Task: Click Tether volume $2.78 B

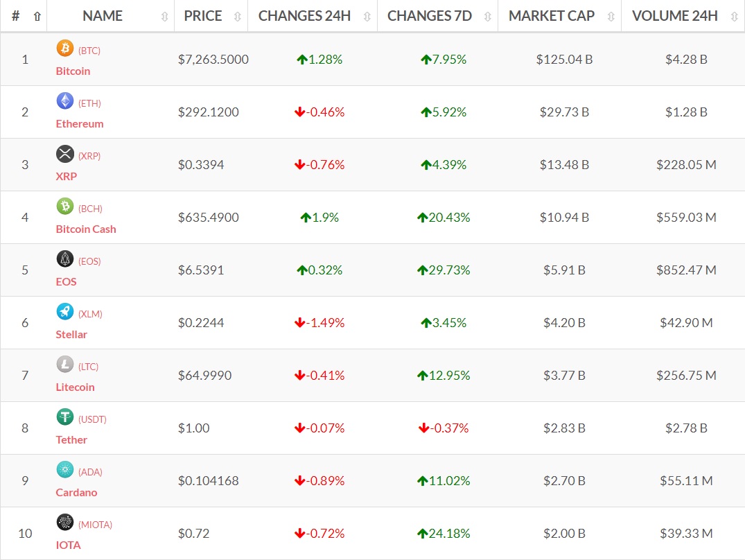Action: (687, 428)
